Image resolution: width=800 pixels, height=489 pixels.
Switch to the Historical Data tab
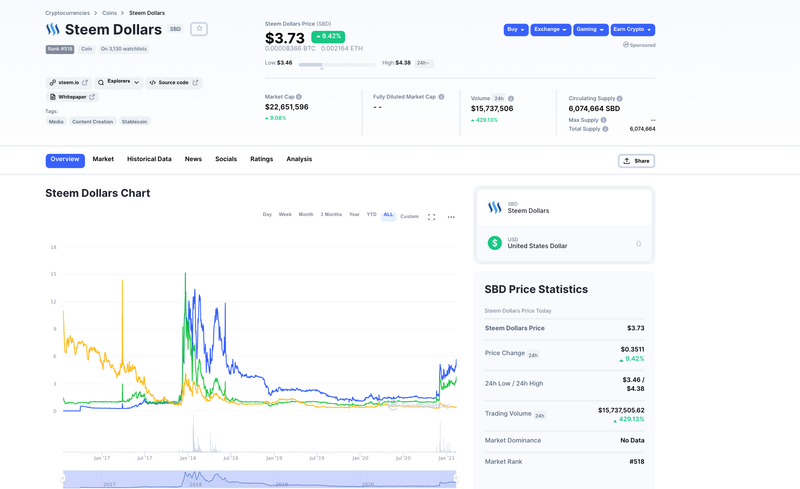[149, 159]
